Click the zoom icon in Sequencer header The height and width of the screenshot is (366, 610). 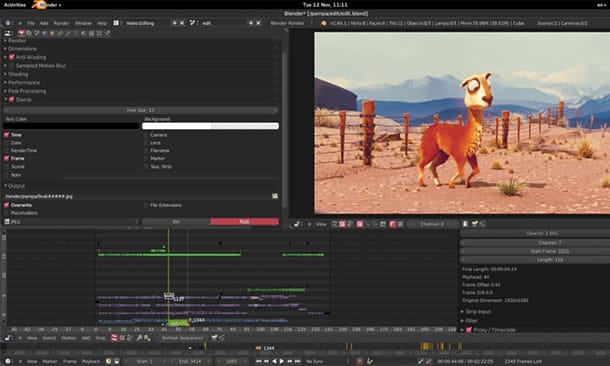click(139, 338)
